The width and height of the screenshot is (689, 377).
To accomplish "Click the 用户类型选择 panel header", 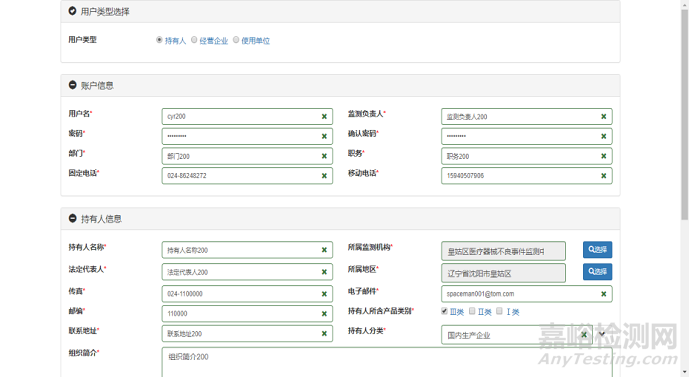I will coord(340,11).
